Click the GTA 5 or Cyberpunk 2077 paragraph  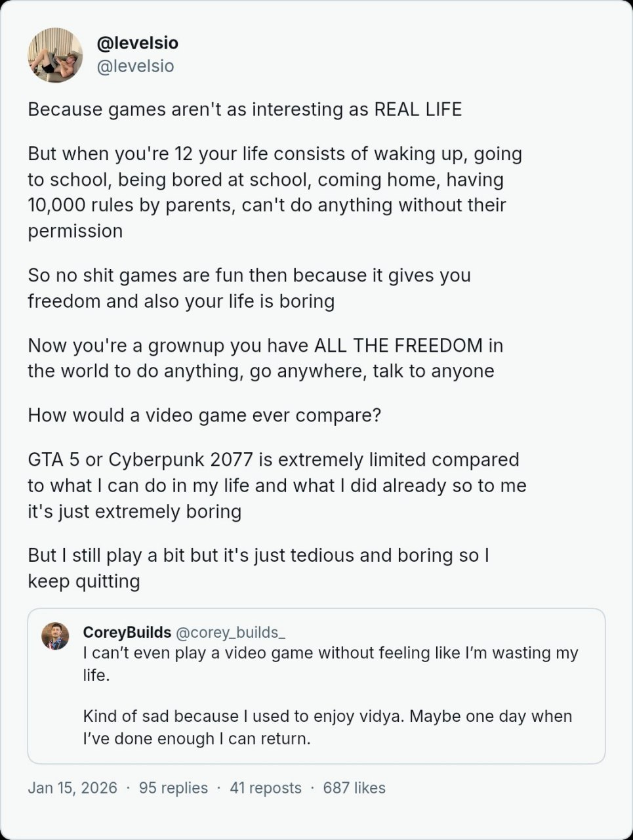(277, 486)
